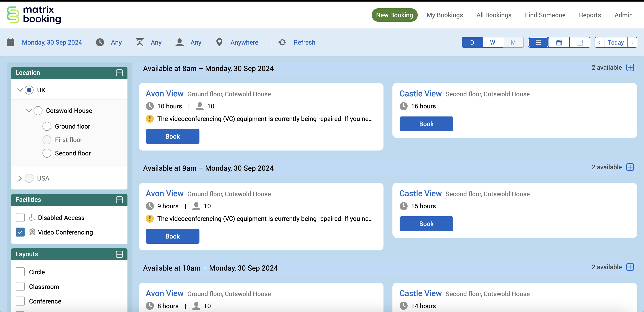Switch to the W week view tab

tap(492, 42)
